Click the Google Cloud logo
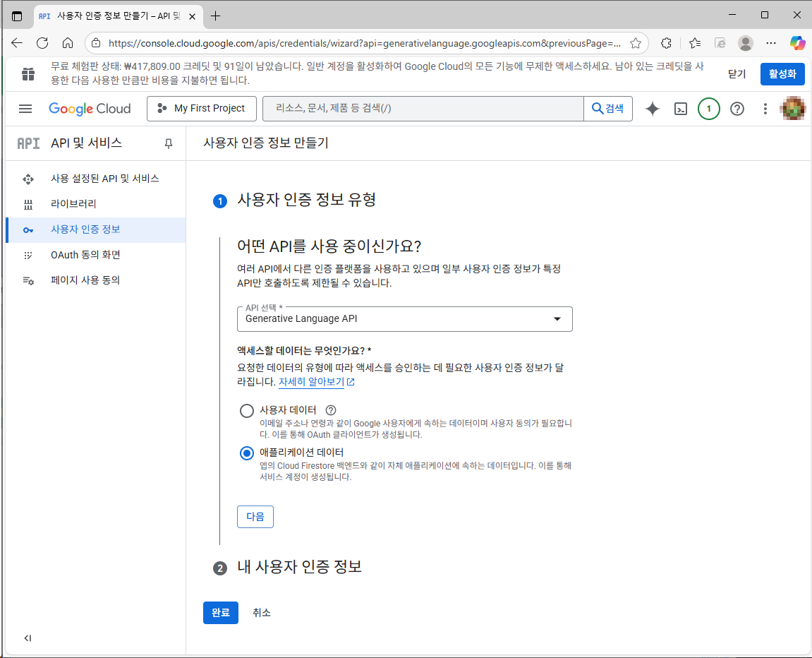The image size is (812, 658). point(90,109)
